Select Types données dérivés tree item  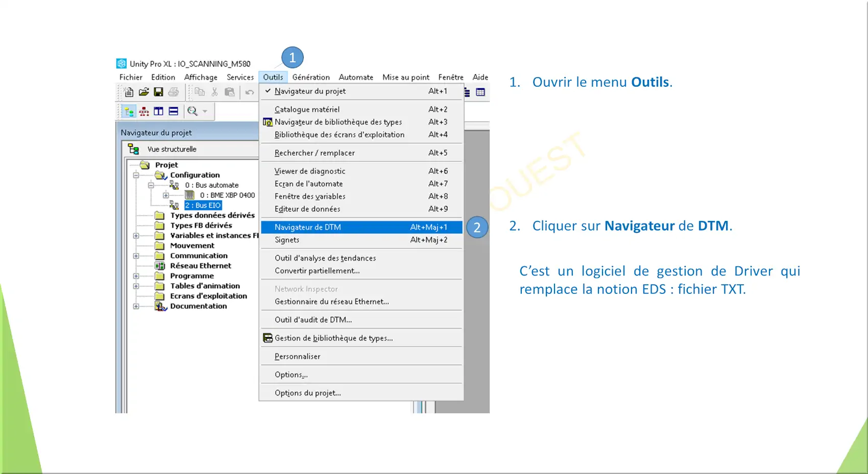coord(212,215)
